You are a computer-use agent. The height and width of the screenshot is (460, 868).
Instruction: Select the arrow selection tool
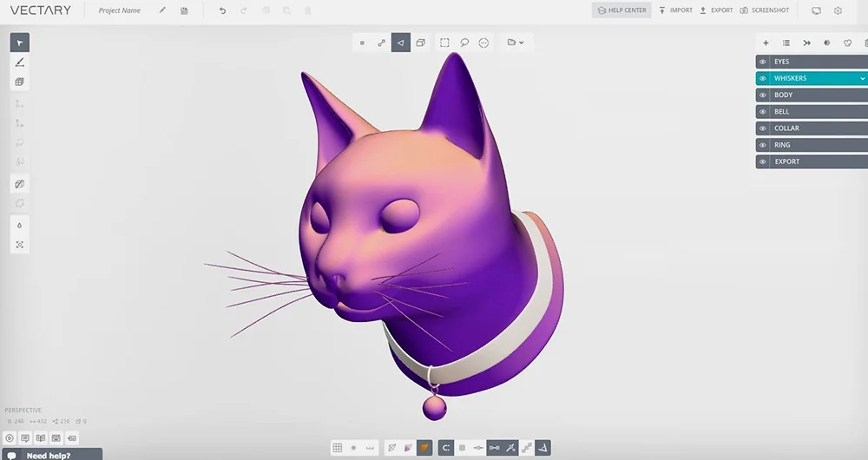click(19, 43)
